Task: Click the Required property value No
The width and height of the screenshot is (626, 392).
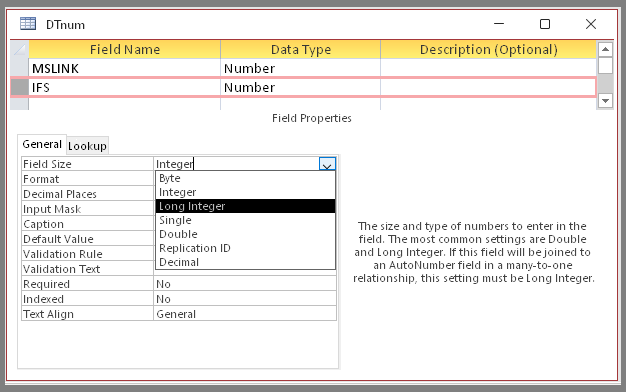Action: point(245,284)
